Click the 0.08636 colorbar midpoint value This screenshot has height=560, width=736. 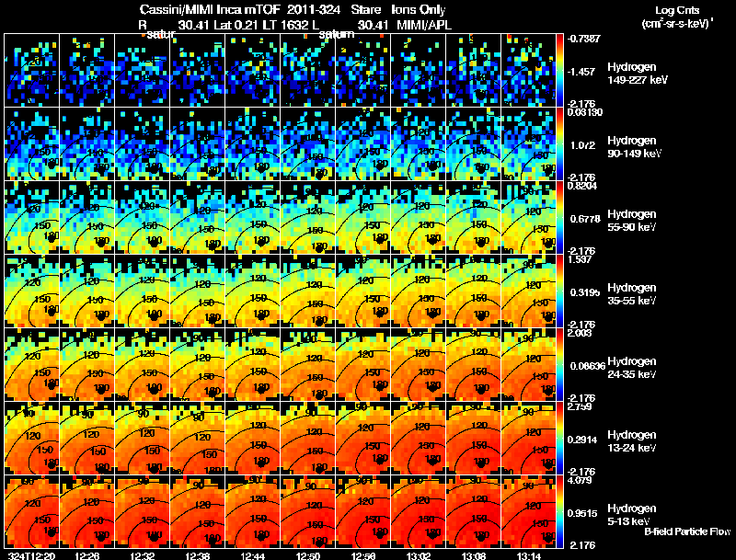point(587,366)
